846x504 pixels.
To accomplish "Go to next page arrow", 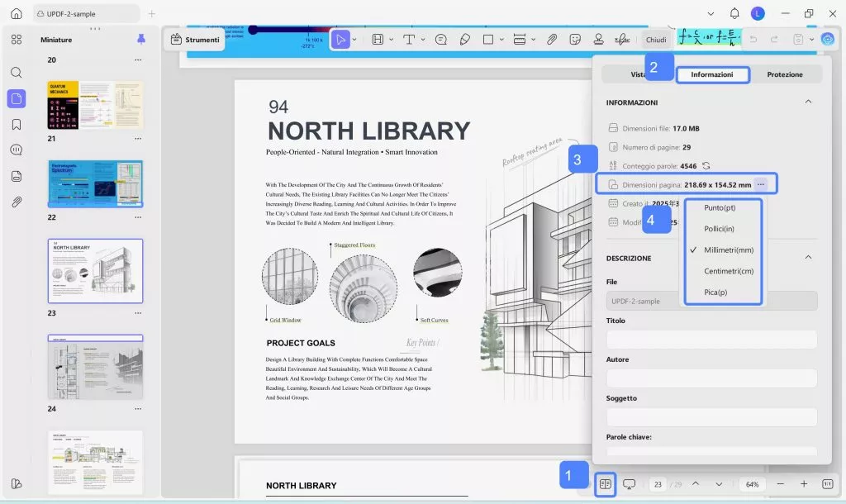I will point(719,484).
